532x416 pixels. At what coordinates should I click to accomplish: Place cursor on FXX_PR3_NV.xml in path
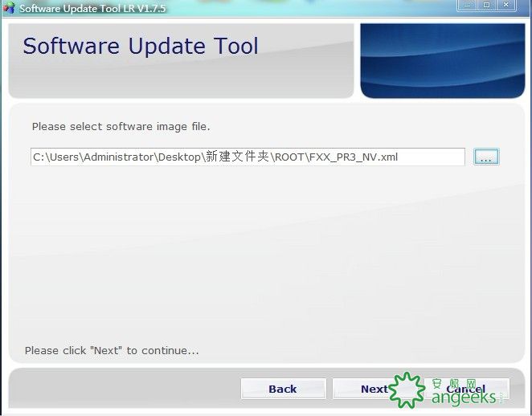354,157
